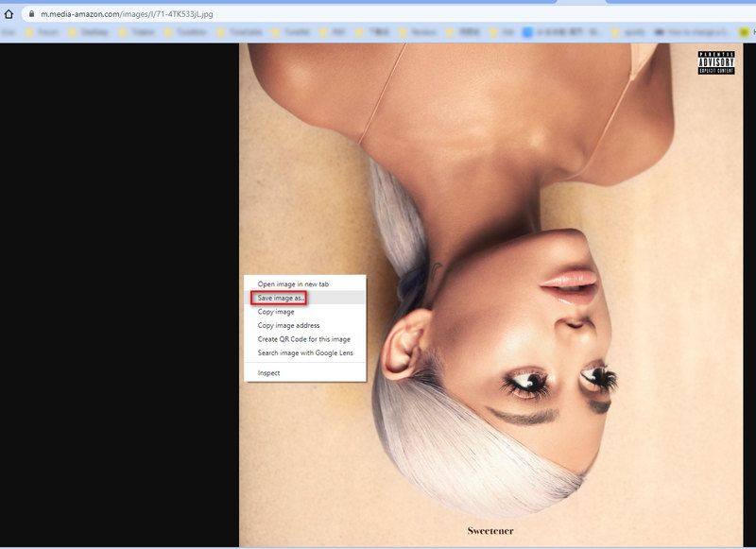
Task: Click 'Inspect' in the context menu
Action: (x=268, y=373)
